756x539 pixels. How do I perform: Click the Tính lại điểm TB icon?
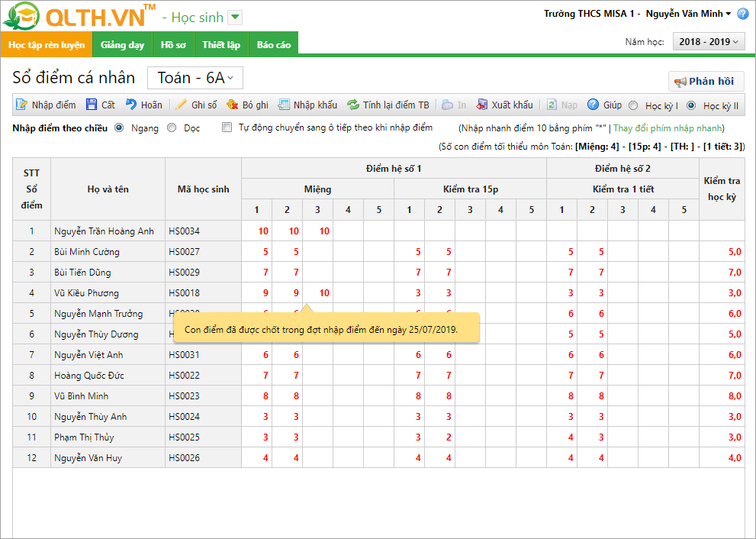353,105
